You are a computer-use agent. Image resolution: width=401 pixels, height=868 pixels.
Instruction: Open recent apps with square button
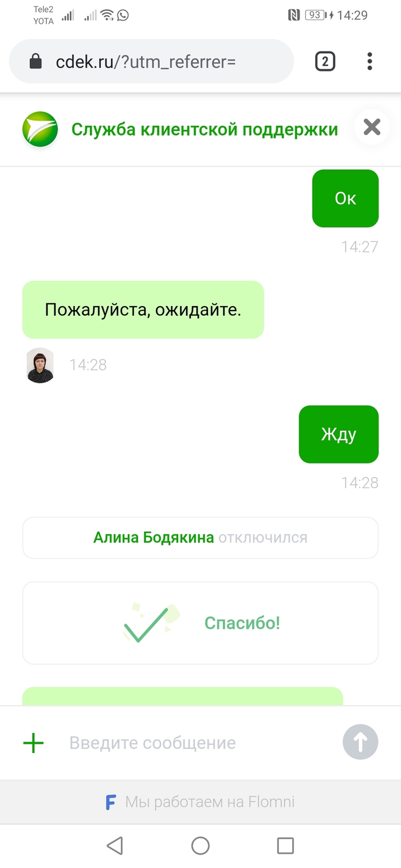point(285,846)
